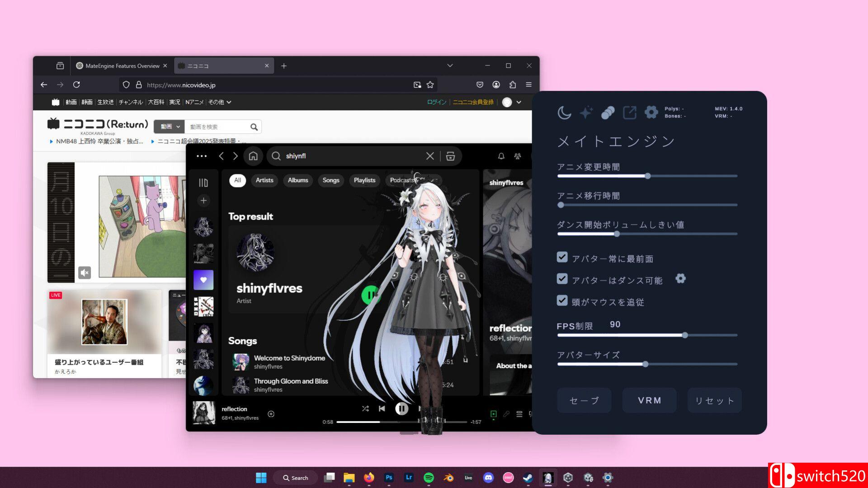Image resolution: width=868 pixels, height=488 pixels.
Task: Select the bubbles icon in the MateEngine toolbar
Action: (x=608, y=112)
